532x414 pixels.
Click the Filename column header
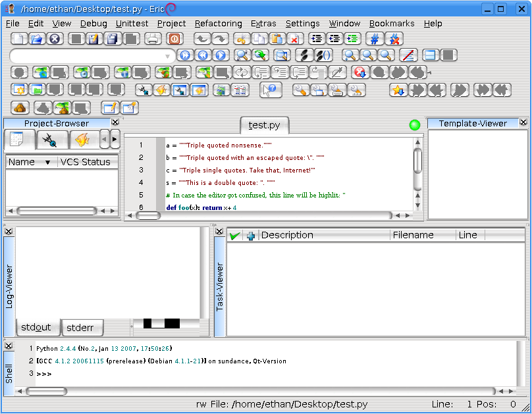[x=423, y=235]
